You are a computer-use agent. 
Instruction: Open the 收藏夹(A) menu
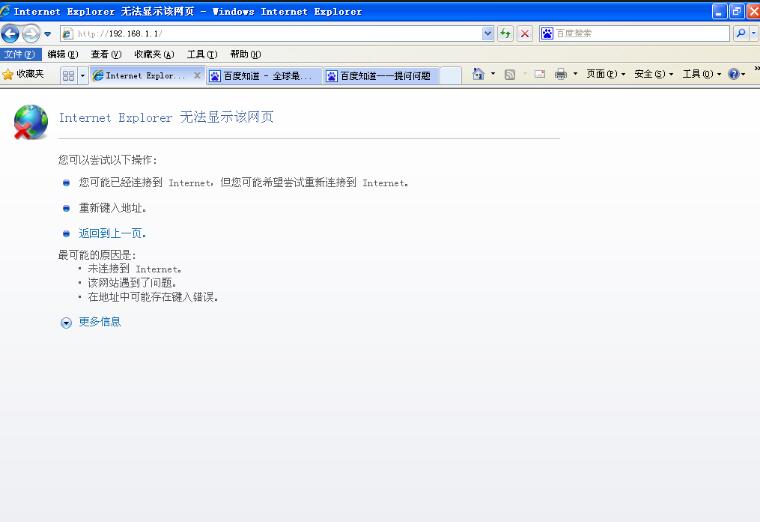point(154,54)
